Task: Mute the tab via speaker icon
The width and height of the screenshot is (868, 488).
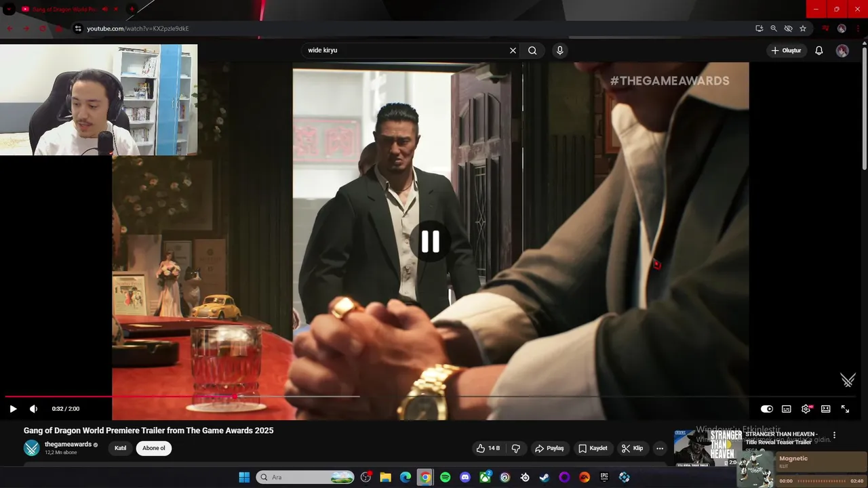Action: click(105, 9)
